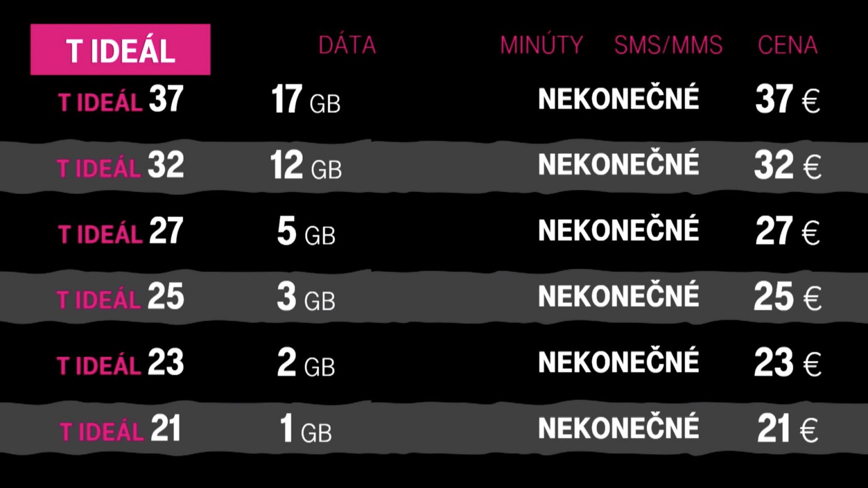This screenshot has height=488, width=868.
Task: Click the 25 € price
Action: (x=788, y=298)
